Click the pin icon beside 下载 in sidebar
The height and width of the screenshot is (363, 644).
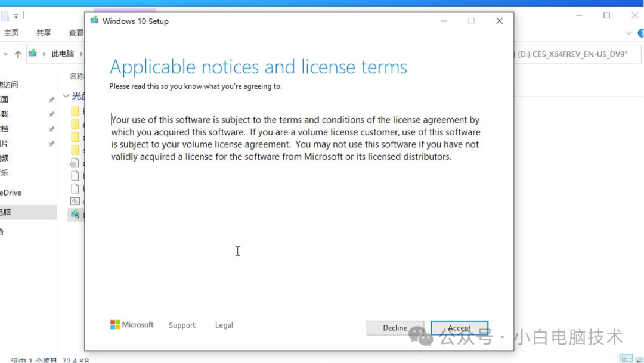[51, 114]
